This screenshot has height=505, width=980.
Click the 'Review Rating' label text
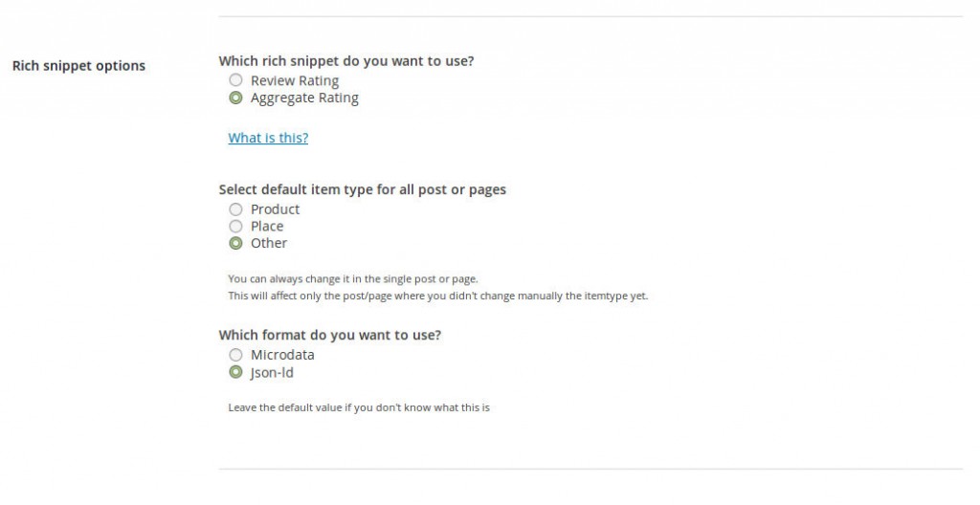(x=295, y=80)
